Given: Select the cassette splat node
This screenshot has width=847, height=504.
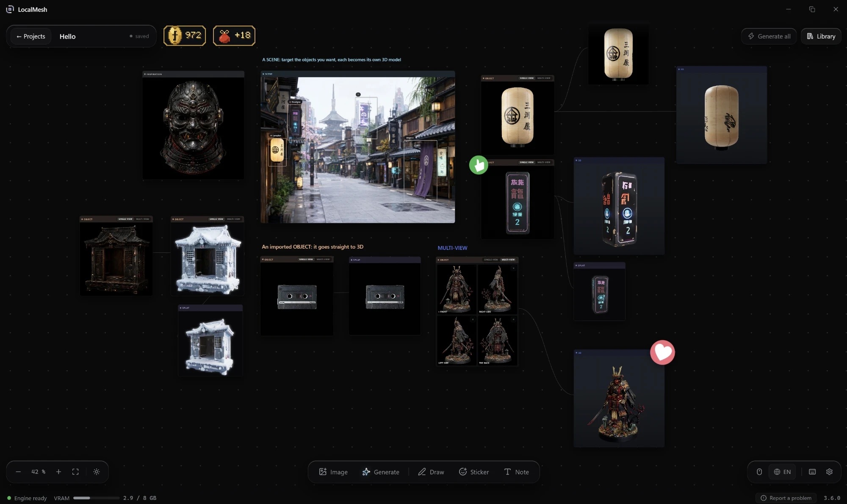Looking at the screenshot, I should (385, 296).
